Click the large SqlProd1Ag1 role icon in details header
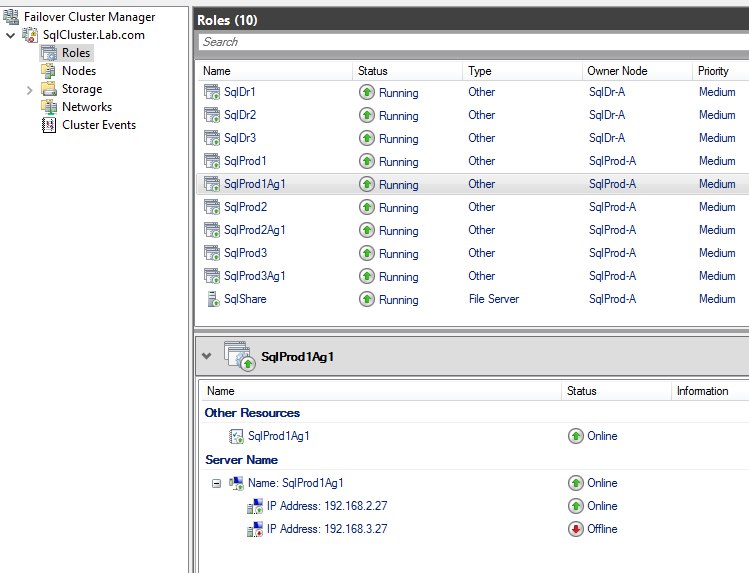This screenshot has width=749, height=573. 239,356
